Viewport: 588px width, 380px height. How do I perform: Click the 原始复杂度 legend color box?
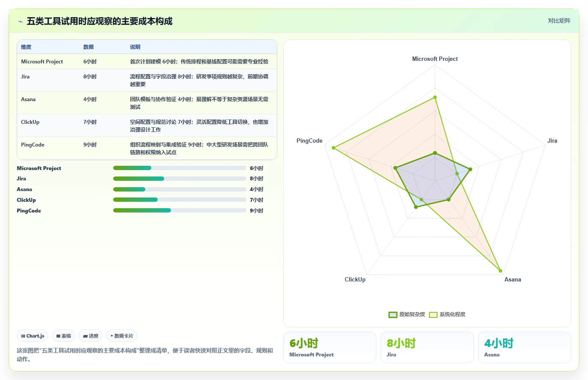(393, 314)
